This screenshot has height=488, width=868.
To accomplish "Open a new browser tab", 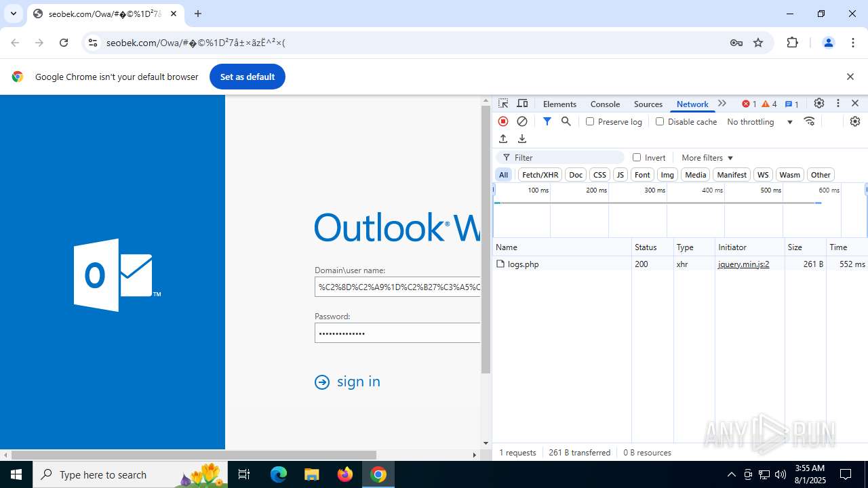I will coord(198,14).
